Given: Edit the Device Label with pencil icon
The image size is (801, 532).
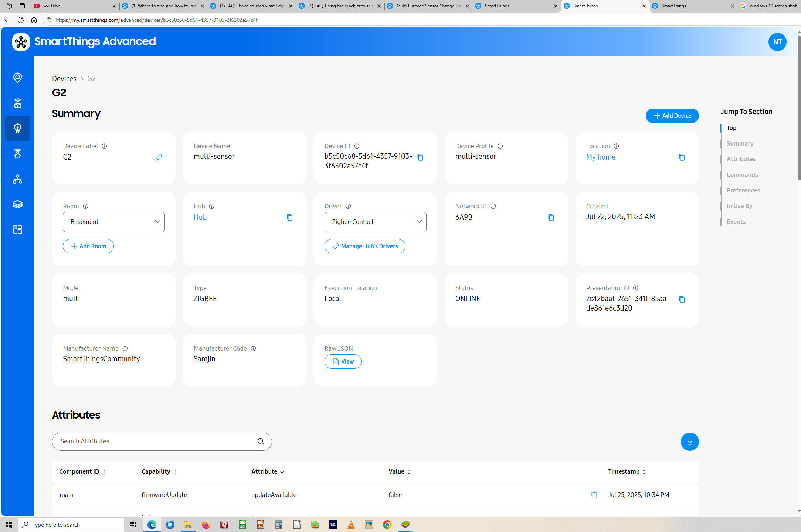Looking at the screenshot, I should point(159,157).
